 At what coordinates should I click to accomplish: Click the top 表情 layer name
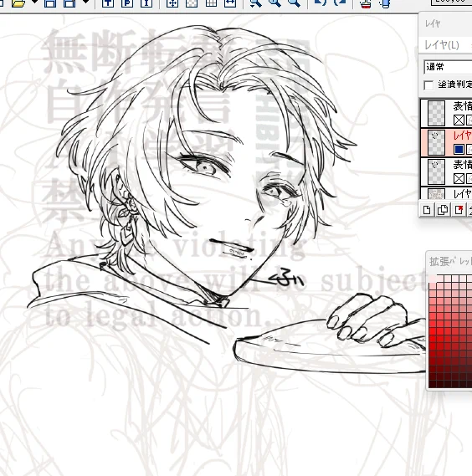[462, 106]
